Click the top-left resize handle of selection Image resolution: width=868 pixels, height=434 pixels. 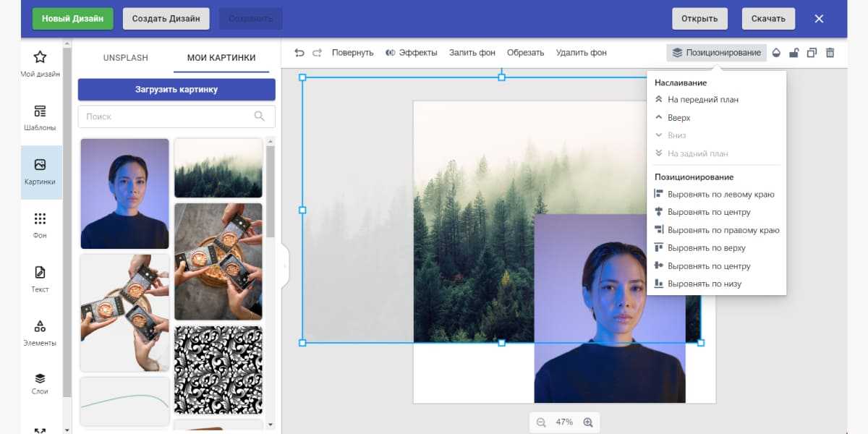coord(302,77)
